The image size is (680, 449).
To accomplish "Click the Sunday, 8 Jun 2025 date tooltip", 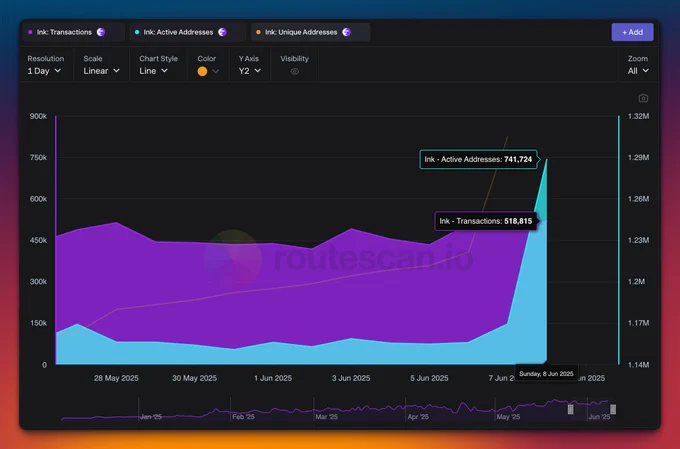I will tap(546, 374).
